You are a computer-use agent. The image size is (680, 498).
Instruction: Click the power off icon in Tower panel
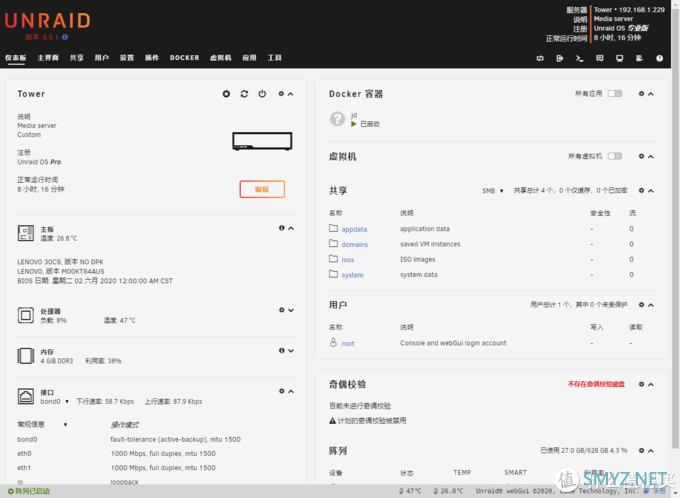tap(262, 94)
